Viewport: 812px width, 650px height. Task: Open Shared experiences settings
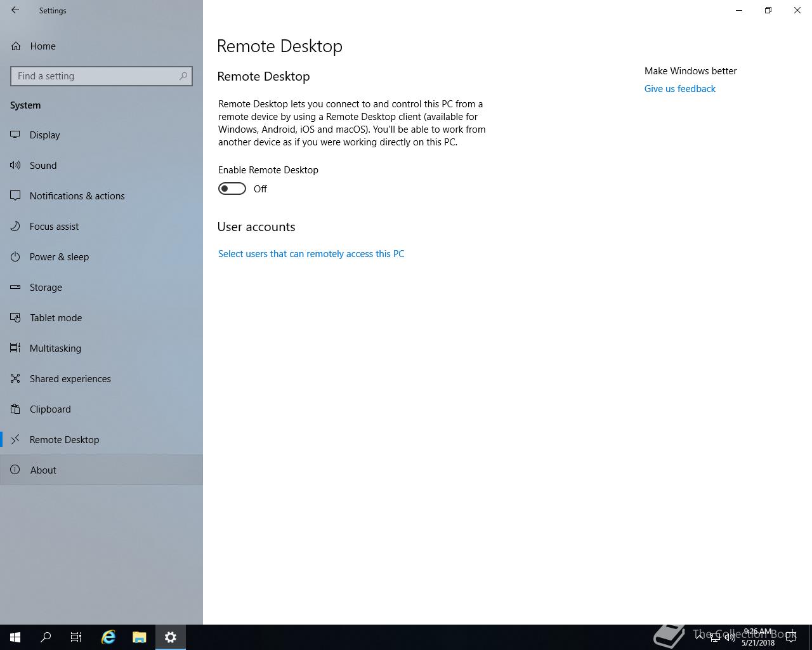click(101, 378)
